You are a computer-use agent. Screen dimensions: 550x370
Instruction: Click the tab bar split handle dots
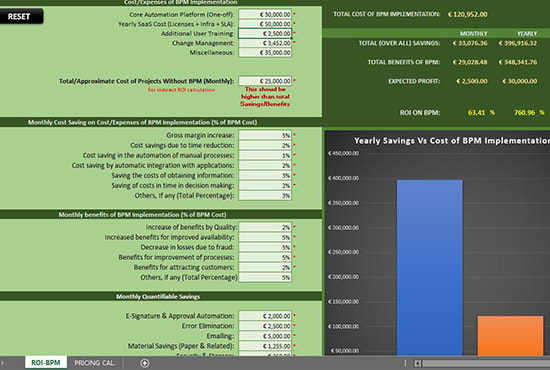pyautogui.click(x=405, y=363)
